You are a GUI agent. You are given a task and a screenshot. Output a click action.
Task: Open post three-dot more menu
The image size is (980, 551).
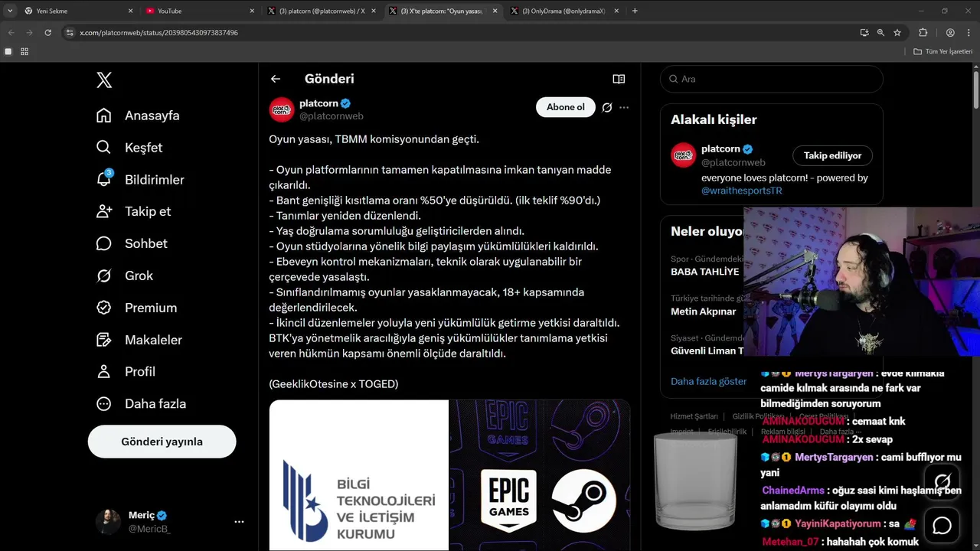click(x=624, y=108)
